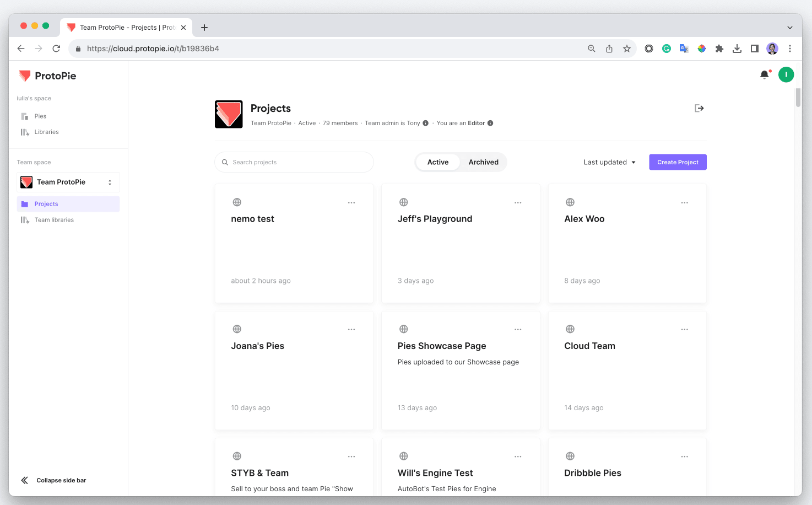Click the Chrome profile avatar
Image resolution: width=812 pixels, height=505 pixels.
click(772, 49)
